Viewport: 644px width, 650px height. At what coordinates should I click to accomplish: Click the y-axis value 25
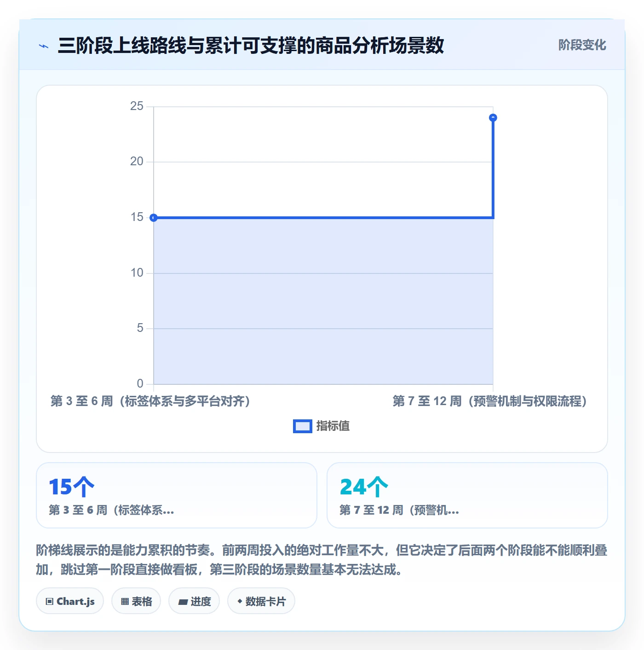[x=137, y=106]
